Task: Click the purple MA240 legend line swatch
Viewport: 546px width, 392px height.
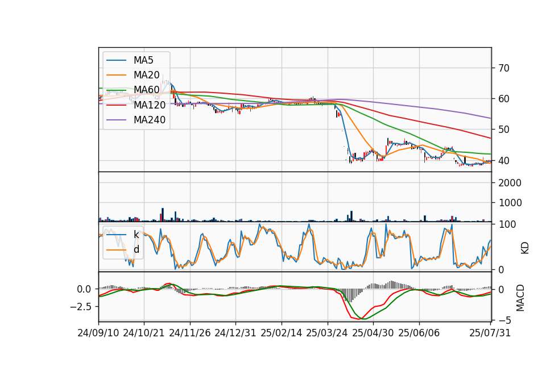Action: (x=117, y=120)
